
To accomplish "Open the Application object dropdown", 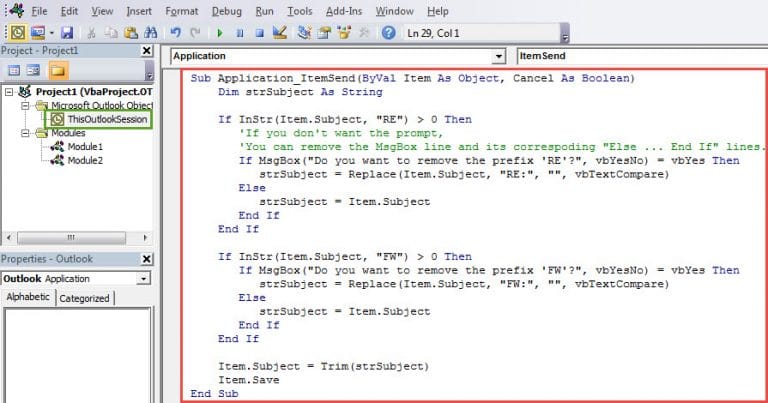I will [499, 56].
